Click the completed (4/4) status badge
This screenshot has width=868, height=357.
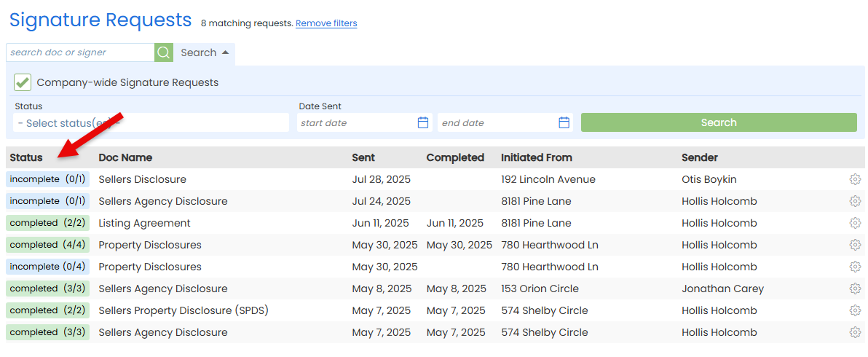point(47,245)
